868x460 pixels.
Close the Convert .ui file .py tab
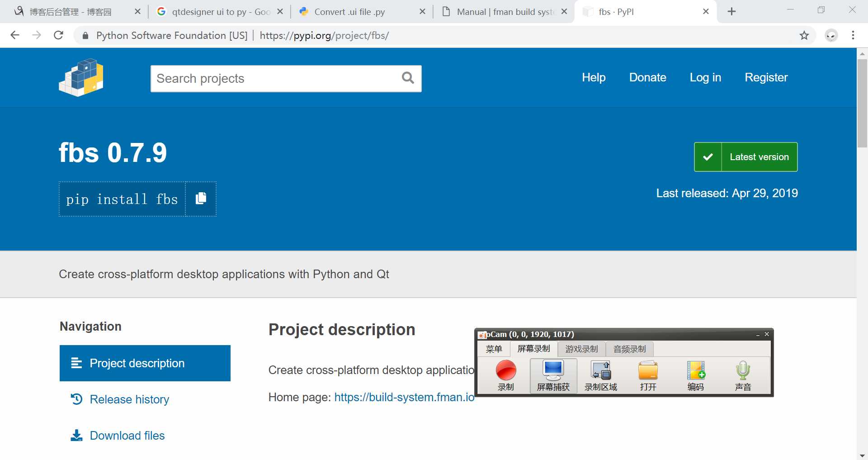(422, 12)
